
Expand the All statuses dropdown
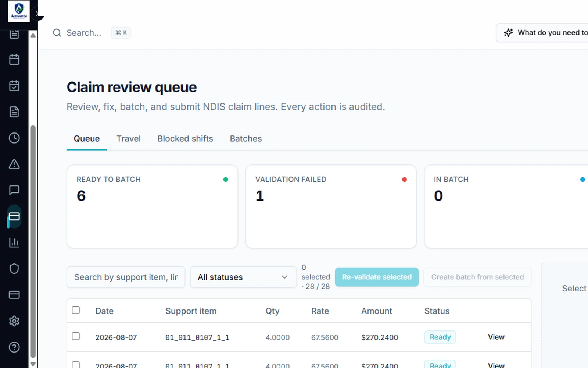click(x=243, y=277)
